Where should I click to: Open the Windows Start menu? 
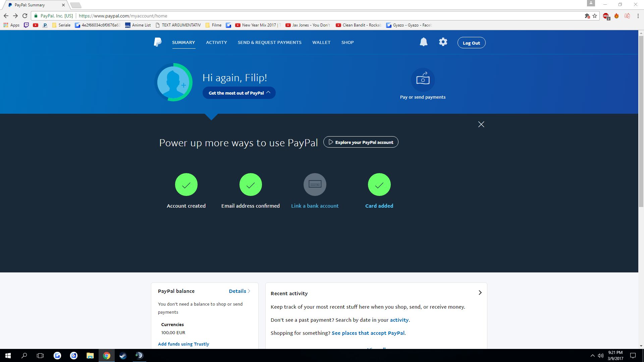pos(8,356)
